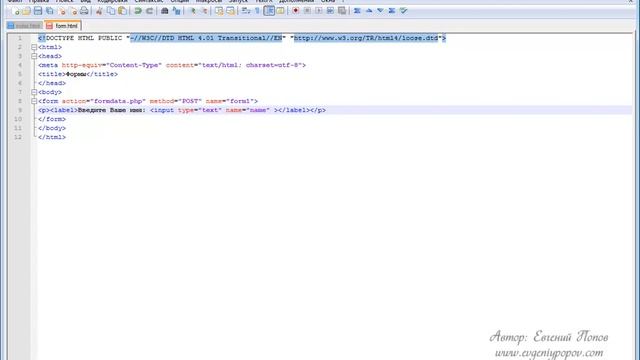Collapse the <body> fold on line 7
Viewport: 640px width, 360px height.
[34, 92]
